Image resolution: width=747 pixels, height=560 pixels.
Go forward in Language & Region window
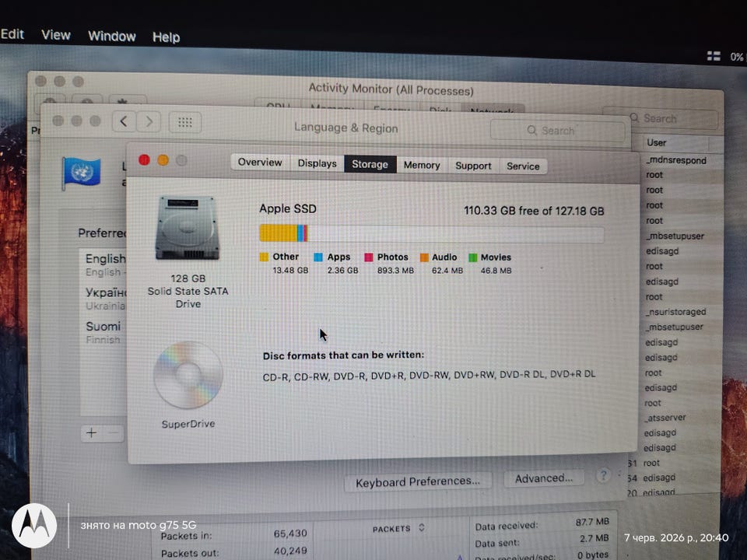click(x=149, y=122)
